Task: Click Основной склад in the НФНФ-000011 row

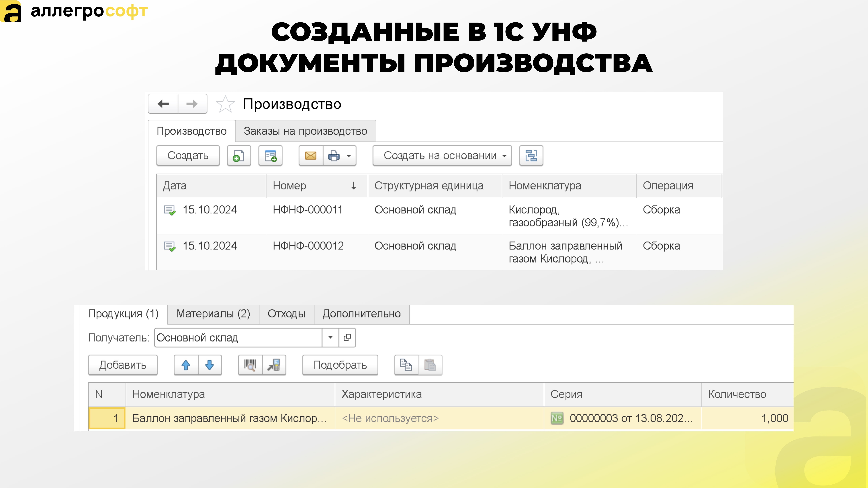Action: click(415, 210)
